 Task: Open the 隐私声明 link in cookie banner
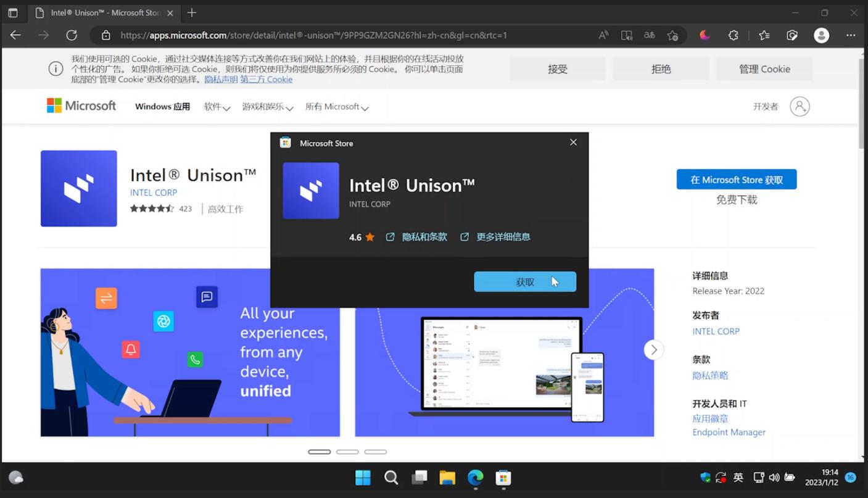[221, 80]
